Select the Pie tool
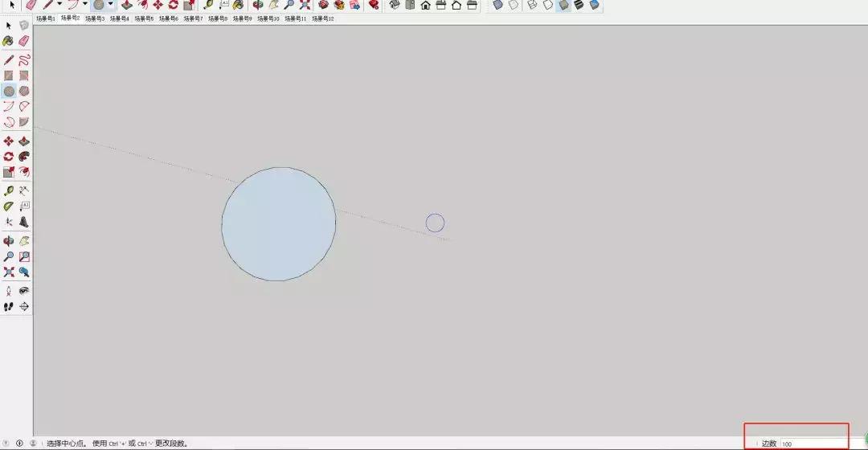Screen dimensions: 868x450 (24, 122)
